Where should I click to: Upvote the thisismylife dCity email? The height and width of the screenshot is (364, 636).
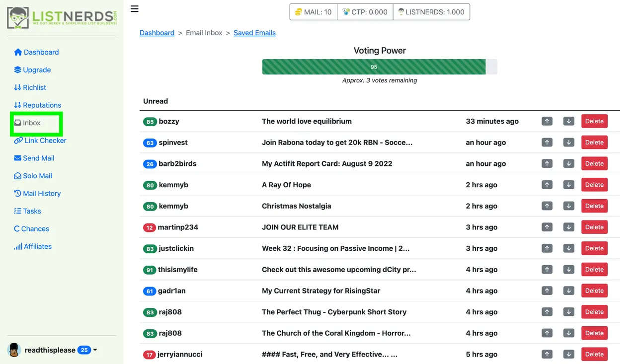coord(547,270)
